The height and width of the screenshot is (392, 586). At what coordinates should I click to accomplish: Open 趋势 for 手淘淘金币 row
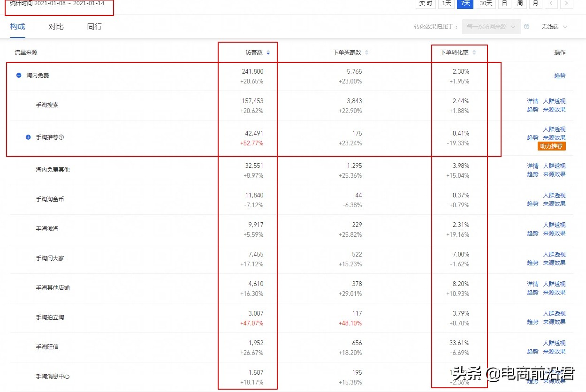[533, 204]
